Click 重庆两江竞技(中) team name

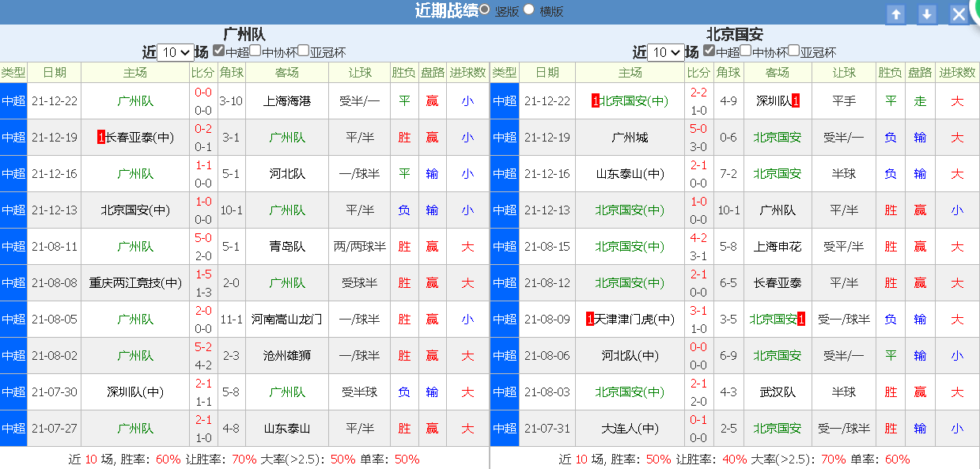coord(135,283)
